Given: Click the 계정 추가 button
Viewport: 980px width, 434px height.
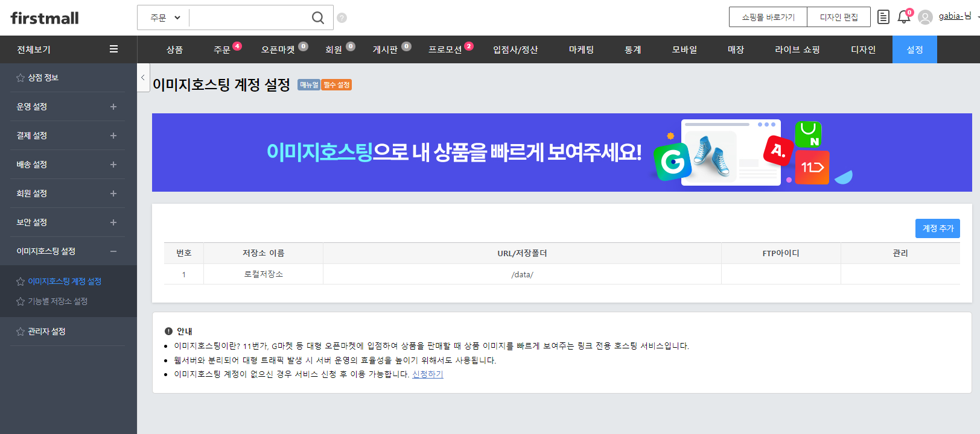Looking at the screenshot, I should [x=937, y=228].
